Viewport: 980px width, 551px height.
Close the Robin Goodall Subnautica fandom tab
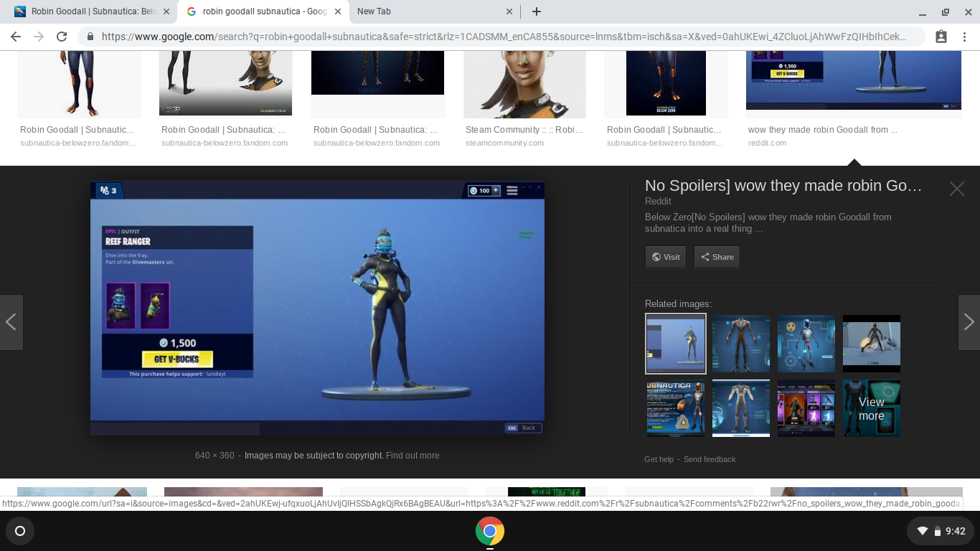coord(166,11)
